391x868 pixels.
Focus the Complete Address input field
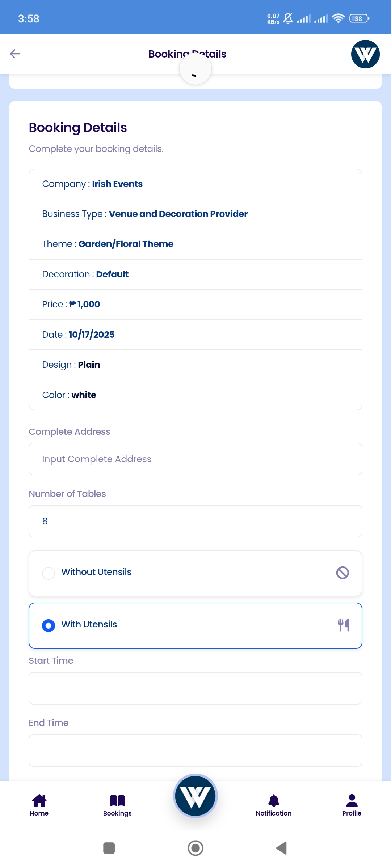point(195,459)
